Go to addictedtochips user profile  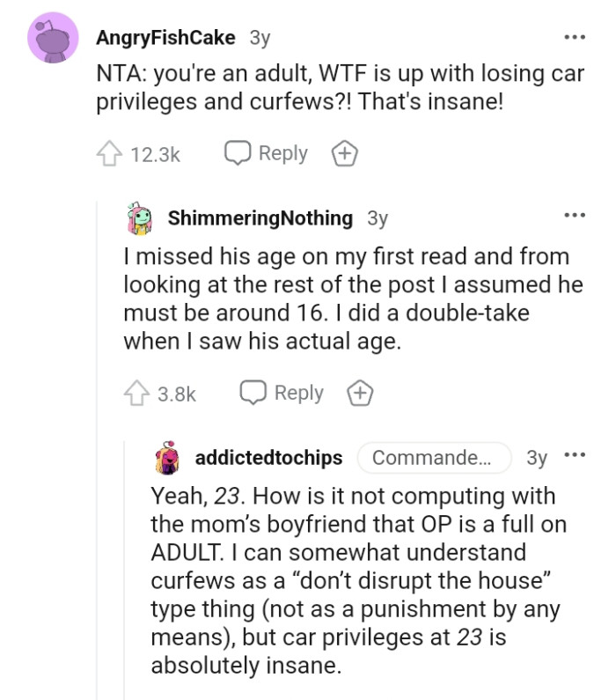tap(270, 458)
